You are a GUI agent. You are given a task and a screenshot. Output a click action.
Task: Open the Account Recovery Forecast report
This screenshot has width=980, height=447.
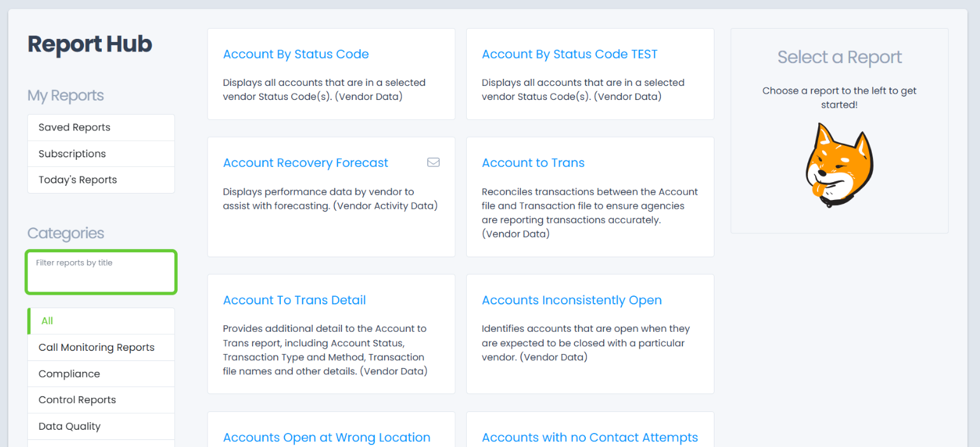tap(305, 163)
